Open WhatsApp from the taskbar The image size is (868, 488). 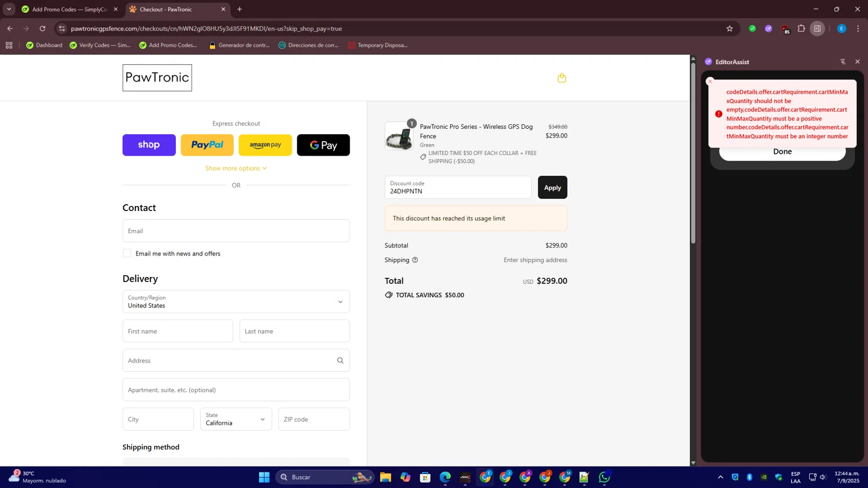pos(605,477)
